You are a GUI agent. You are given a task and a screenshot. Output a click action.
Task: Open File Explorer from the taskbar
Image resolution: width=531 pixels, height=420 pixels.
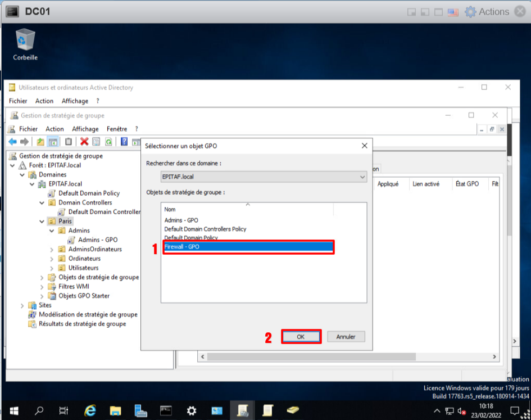click(x=115, y=410)
